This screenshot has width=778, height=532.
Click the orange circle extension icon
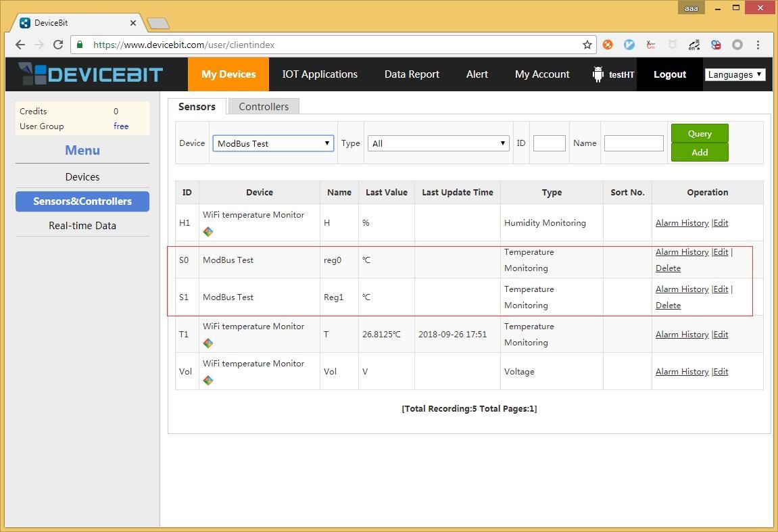[607, 45]
